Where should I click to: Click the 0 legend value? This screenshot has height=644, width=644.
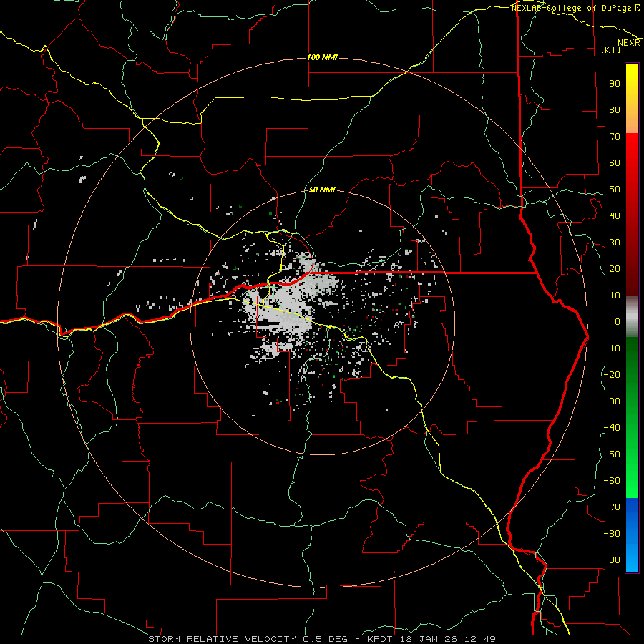[618, 321]
